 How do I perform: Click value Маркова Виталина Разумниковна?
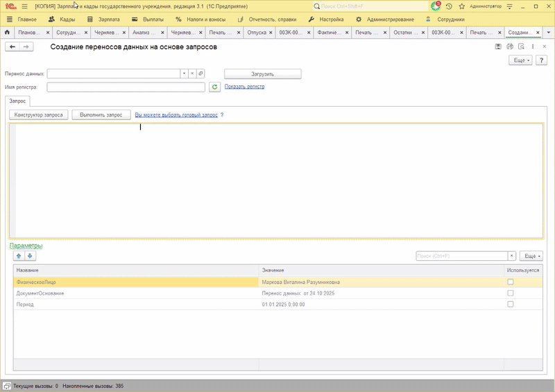(x=301, y=282)
